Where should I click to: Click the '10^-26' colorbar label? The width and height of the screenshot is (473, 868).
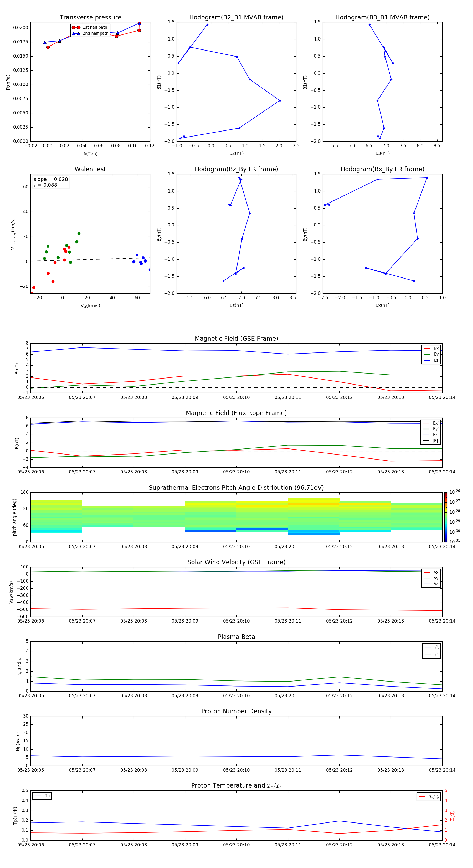(455, 492)
